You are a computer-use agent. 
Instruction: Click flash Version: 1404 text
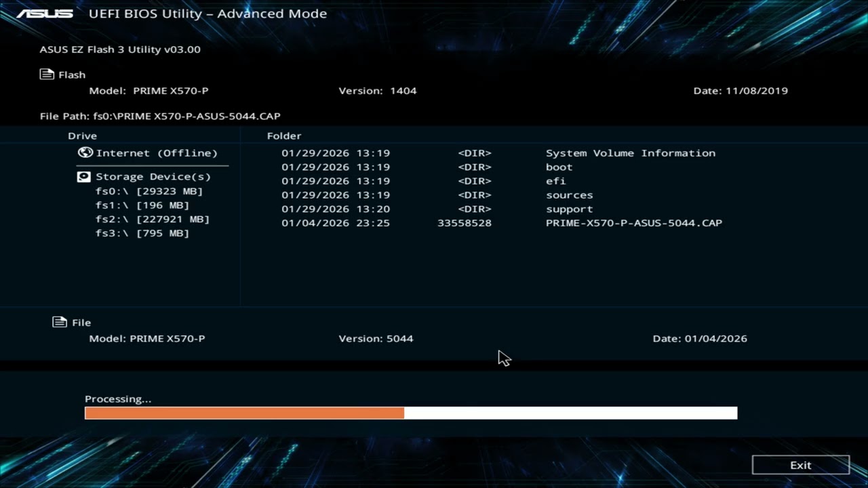coord(378,91)
